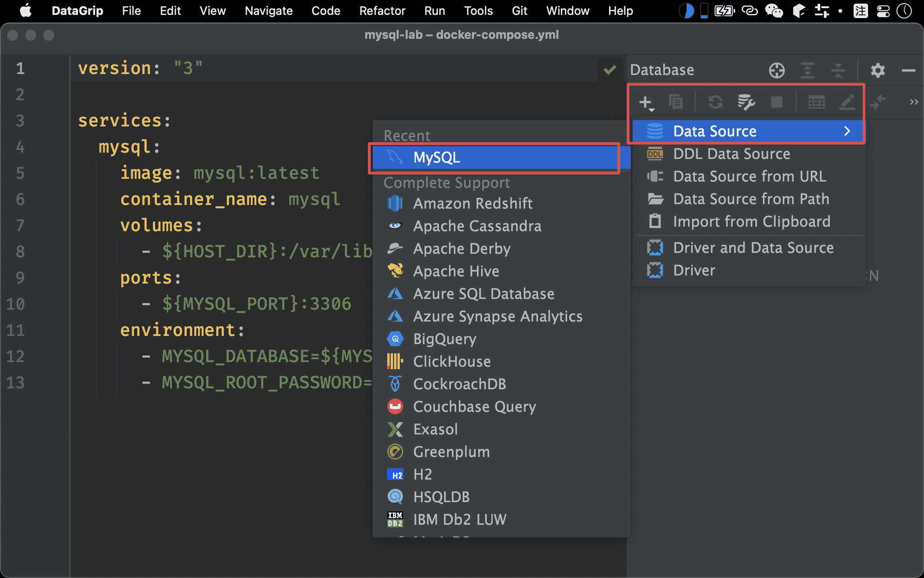924x578 pixels.
Task: Open the Tools menu
Action: (x=478, y=11)
